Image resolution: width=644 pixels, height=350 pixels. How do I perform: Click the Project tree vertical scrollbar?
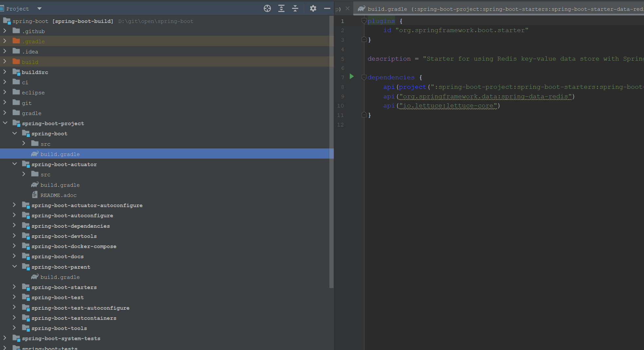coord(331,152)
